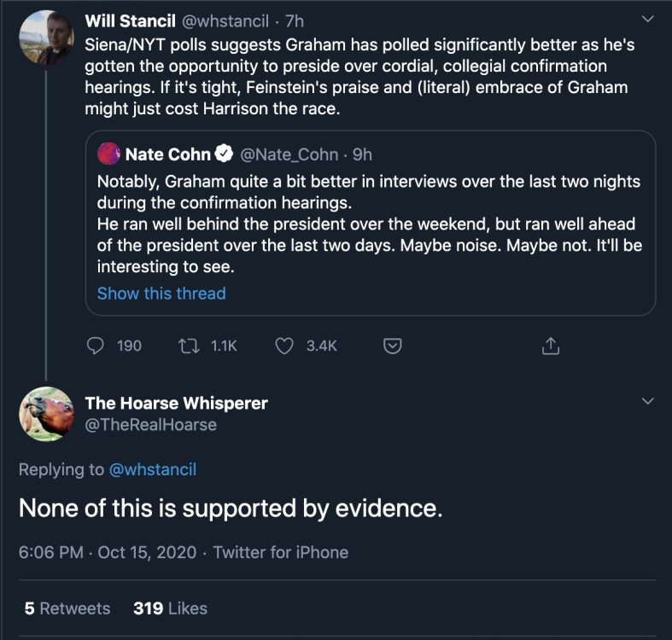The height and width of the screenshot is (640, 672).
Task: Click the "Show this thread" link
Action: (x=161, y=294)
